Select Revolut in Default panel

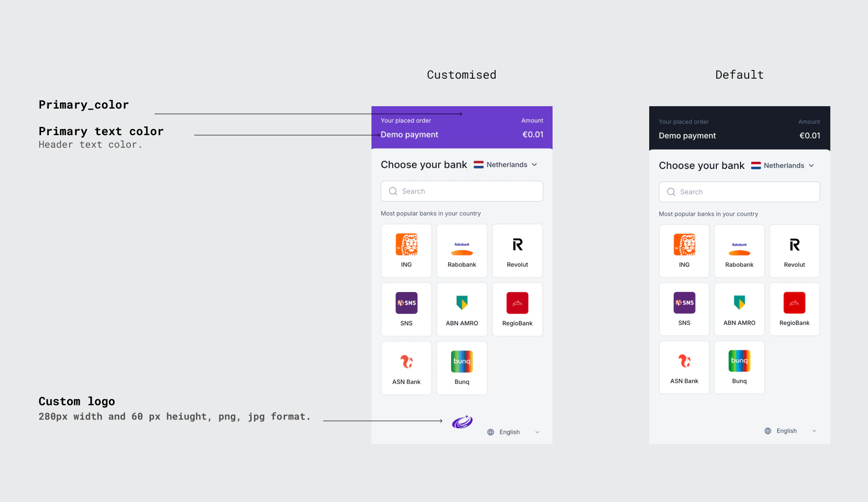tap(795, 251)
